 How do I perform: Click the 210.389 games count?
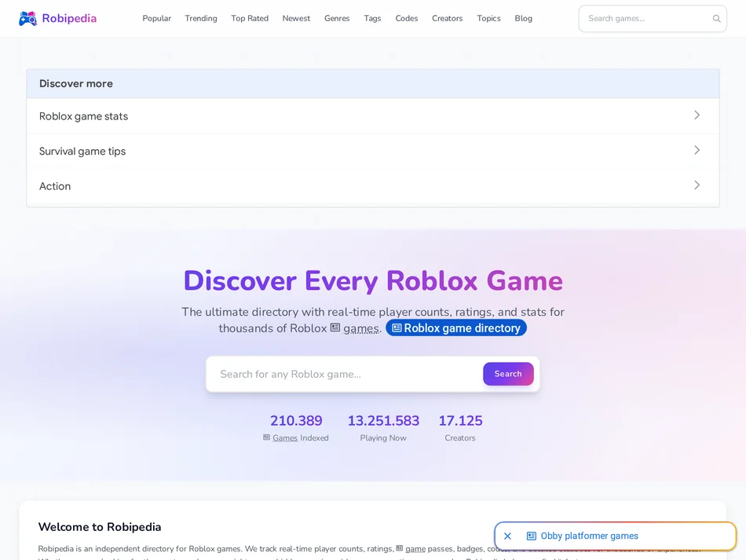click(x=296, y=421)
